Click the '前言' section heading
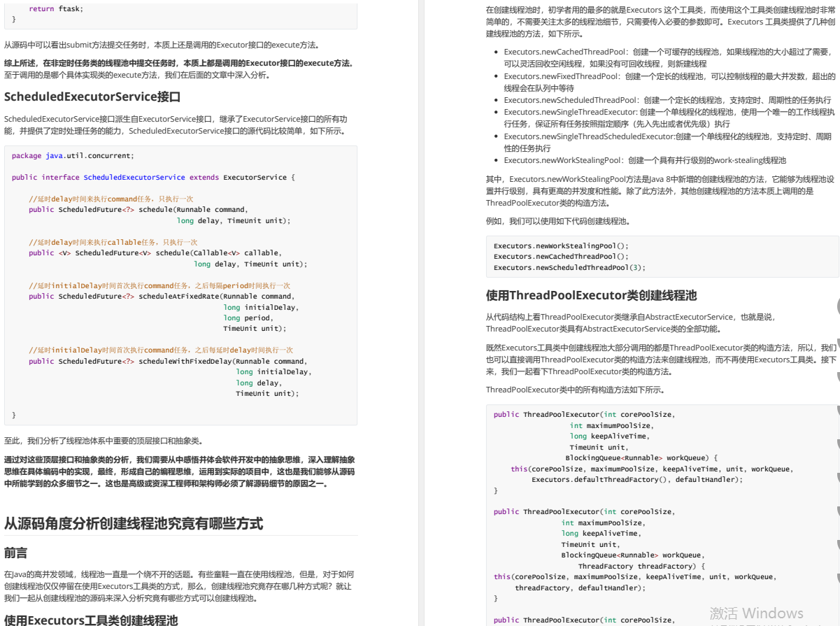The height and width of the screenshot is (626, 840). 15,553
